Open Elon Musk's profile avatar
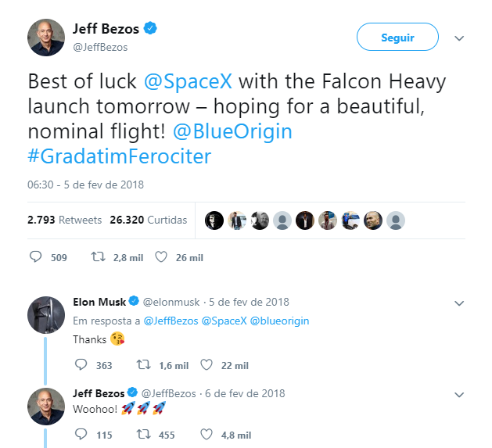This screenshot has height=448, width=492. (46, 315)
